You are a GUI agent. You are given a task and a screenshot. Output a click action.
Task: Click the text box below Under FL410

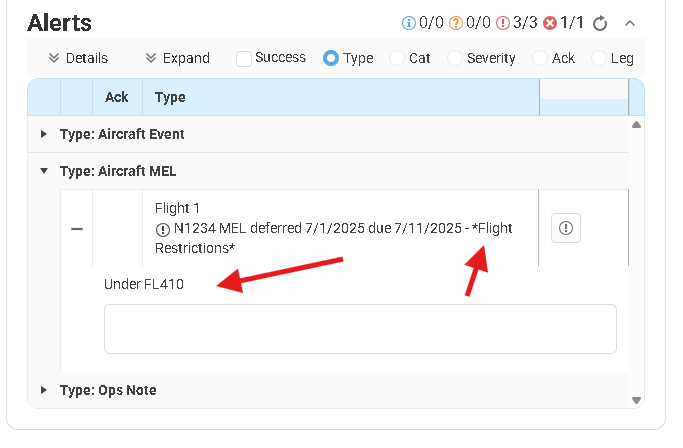click(360, 329)
